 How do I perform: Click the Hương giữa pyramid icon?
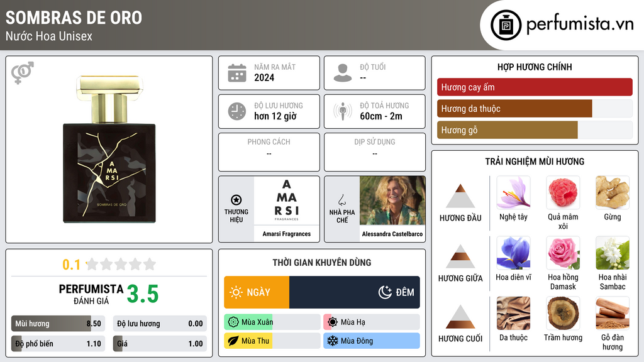pos(460,256)
